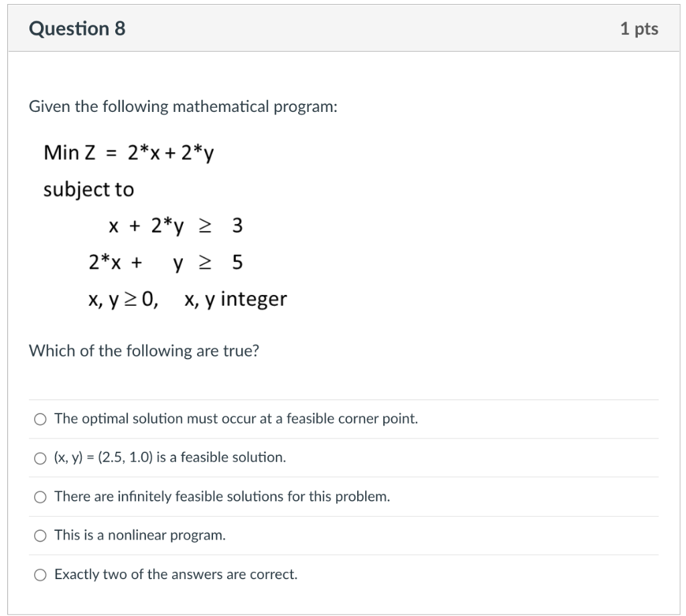Choose 'There are infinitely feasible solutions for this problem'
The height and width of the screenshot is (616, 686).
coord(40,497)
